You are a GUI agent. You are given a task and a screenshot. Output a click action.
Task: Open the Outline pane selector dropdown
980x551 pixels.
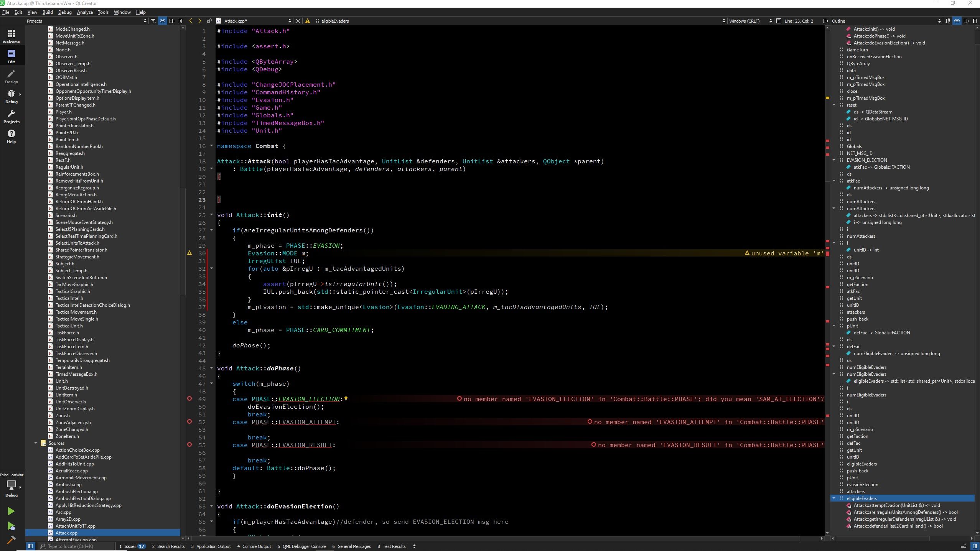point(886,21)
